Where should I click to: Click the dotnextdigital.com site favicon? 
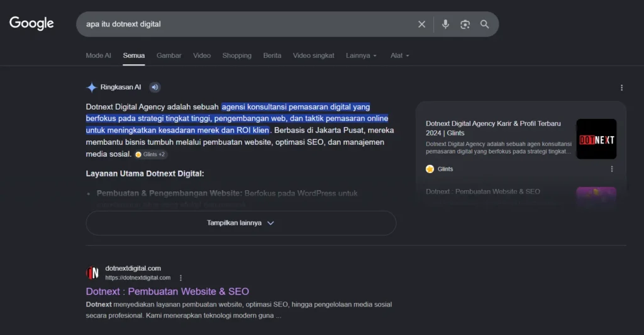(x=92, y=273)
